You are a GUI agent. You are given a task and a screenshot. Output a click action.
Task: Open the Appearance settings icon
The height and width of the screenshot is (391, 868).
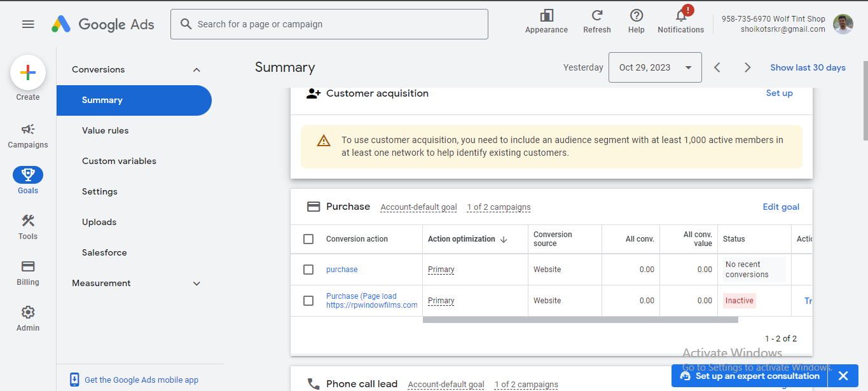pos(546,15)
